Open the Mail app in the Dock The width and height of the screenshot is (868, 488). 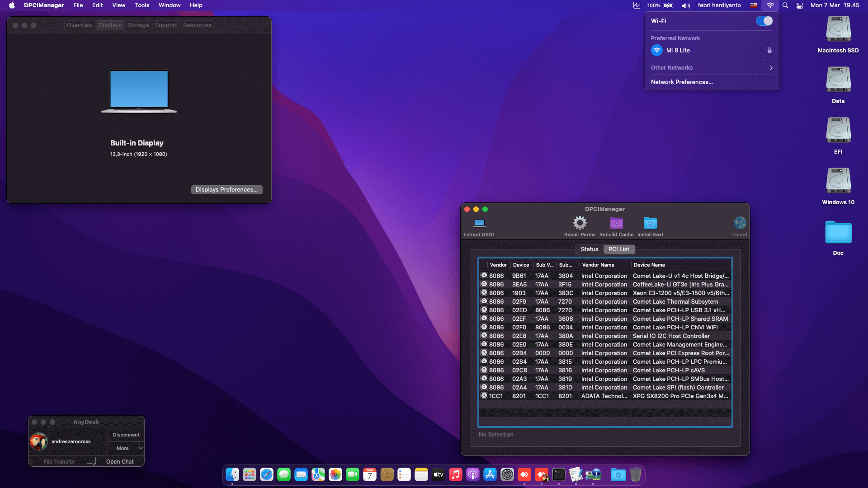click(x=301, y=474)
